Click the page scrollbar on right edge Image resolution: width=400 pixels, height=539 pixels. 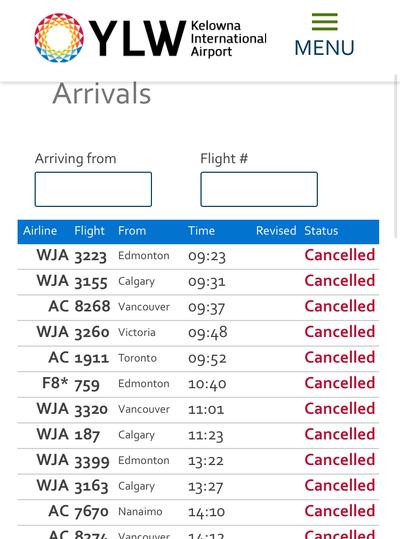click(x=396, y=156)
